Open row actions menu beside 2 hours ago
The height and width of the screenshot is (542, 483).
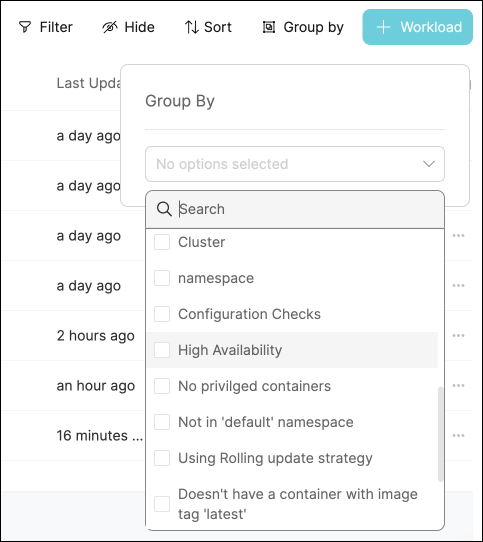pyautogui.click(x=458, y=335)
